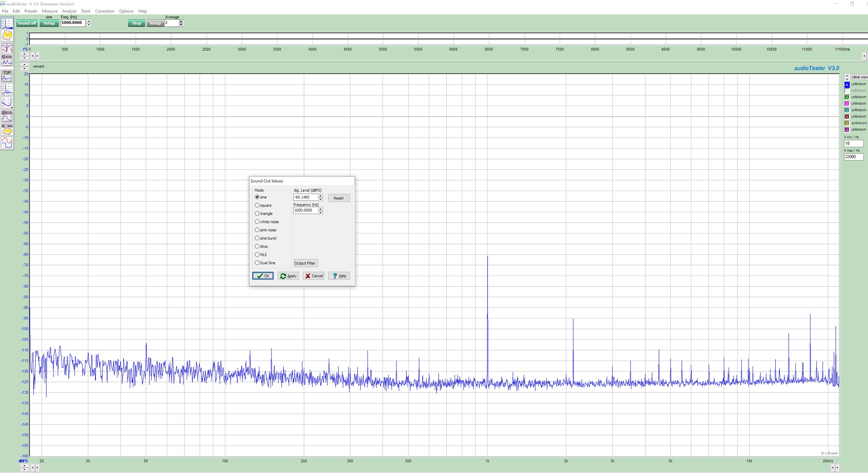Open measurement Setup beside Stop
Image resolution: width=868 pixels, height=473 pixels.
point(155,23)
